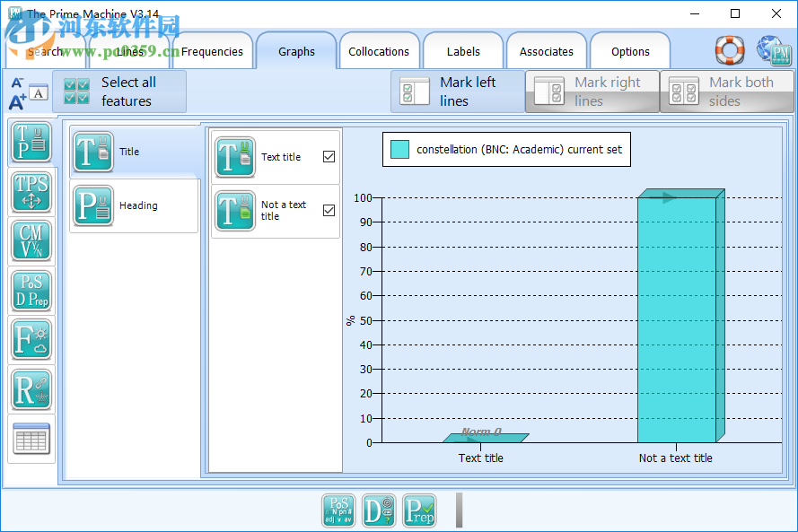Select the F weather sidebar icon
The height and width of the screenshot is (532, 798).
tap(31, 340)
